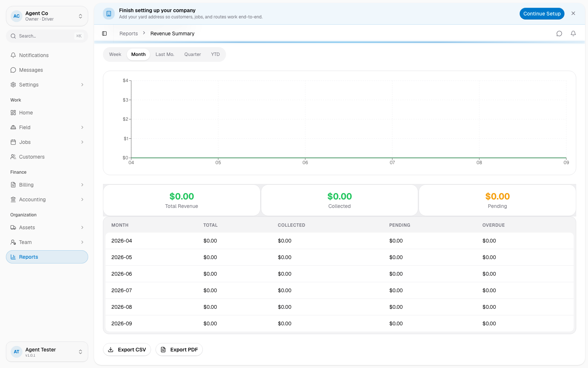
Task: Select the 2026-07 table row
Action: pyautogui.click(x=340, y=290)
